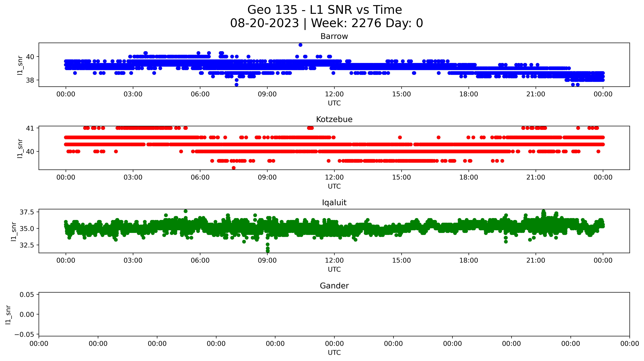Viewport: 644px width, 361px height.
Task: Select the "Iqaluit" subplot title
Action: 334,203
